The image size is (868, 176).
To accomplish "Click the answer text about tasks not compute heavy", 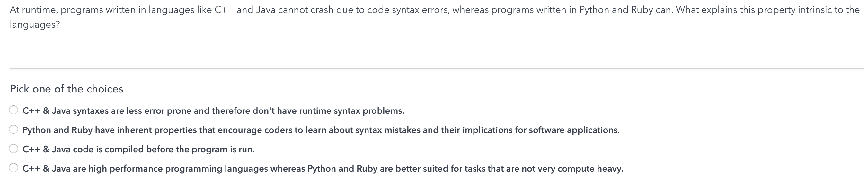I will click(323, 169).
